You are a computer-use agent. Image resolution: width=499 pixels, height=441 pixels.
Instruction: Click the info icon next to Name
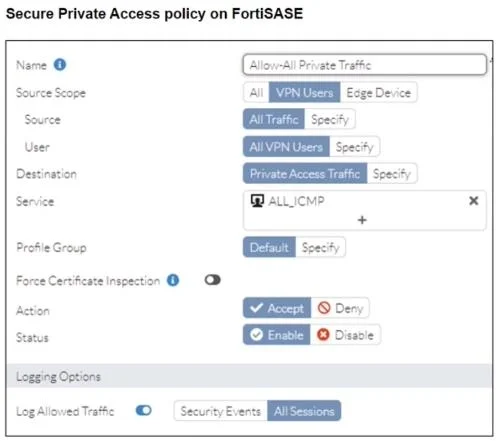[x=60, y=64]
